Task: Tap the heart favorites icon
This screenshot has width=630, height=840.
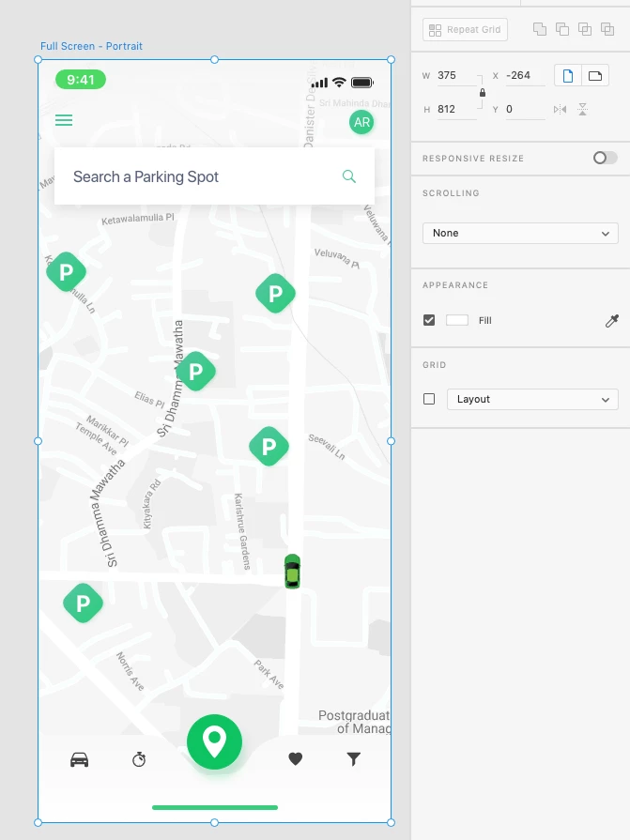Action: [x=295, y=758]
